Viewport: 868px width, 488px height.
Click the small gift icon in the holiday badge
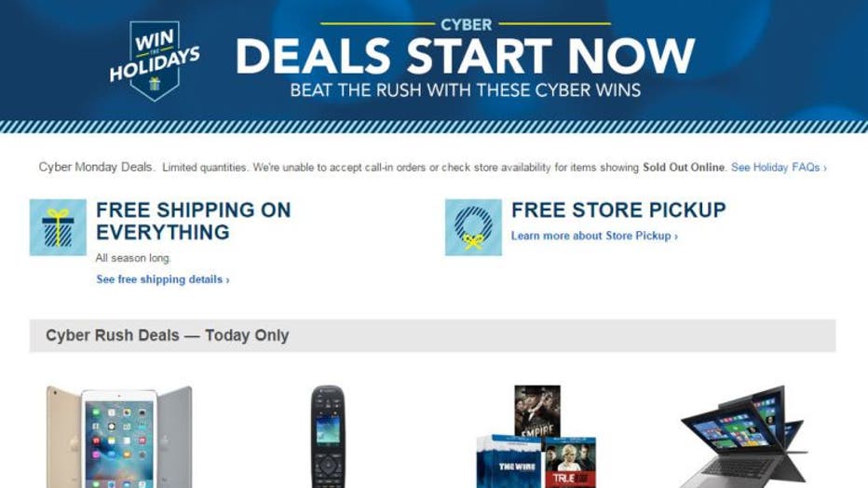click(x=155, y=84)
